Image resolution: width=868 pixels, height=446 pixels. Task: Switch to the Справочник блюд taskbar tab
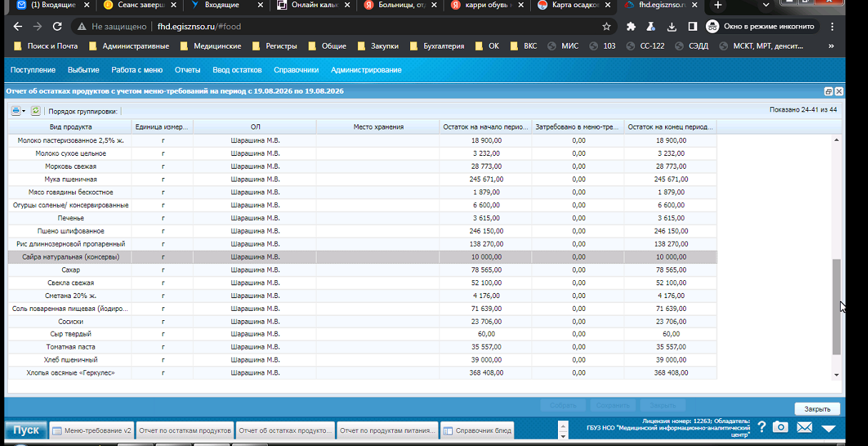(x=477, y=431)
